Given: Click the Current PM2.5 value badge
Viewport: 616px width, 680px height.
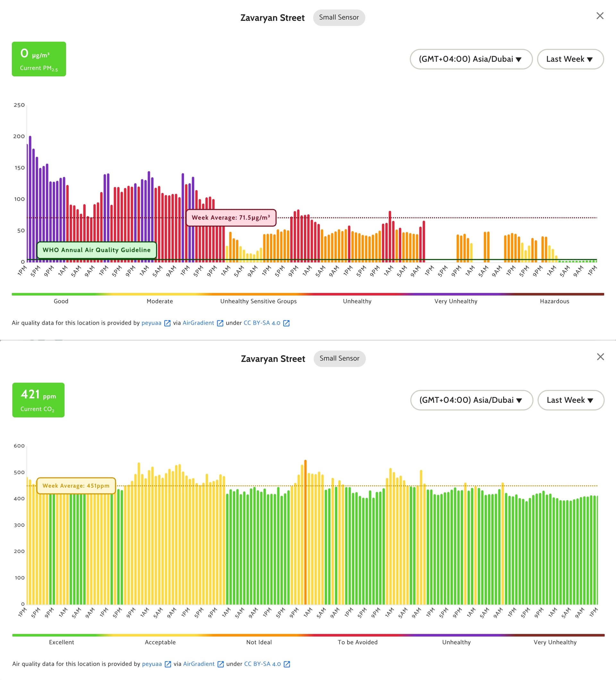Looking at the screenshot, I should (x=39, y=59).
